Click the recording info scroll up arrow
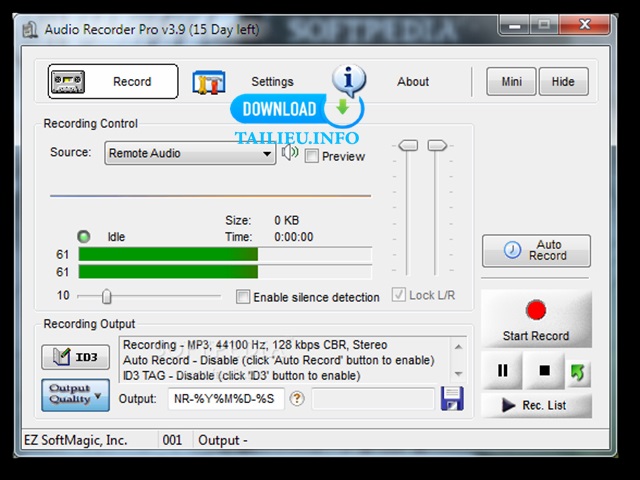The width and height of the screenshot is (640, 480). pos(458,347)
